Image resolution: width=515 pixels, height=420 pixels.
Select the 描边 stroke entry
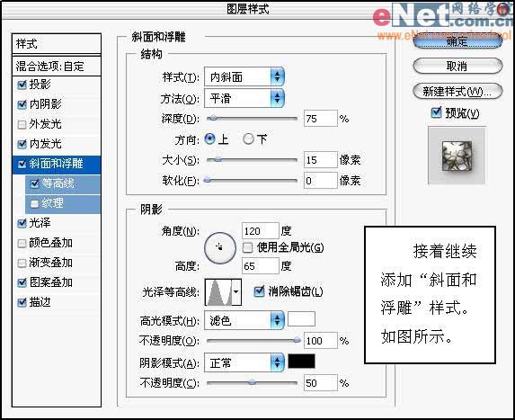click(x=56, y=302)
